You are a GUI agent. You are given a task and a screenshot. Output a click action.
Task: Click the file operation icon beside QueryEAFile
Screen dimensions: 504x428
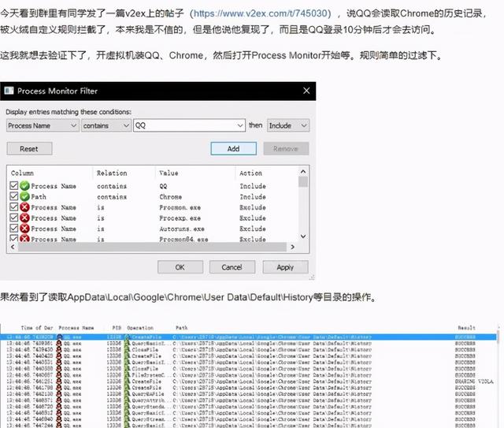click(x=127, y=393)
